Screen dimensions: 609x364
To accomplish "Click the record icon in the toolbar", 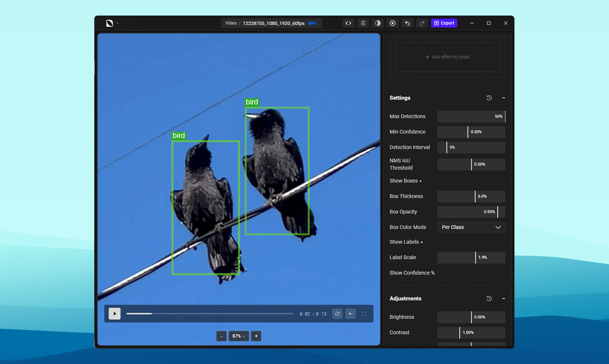I will [x=392, y=23].
